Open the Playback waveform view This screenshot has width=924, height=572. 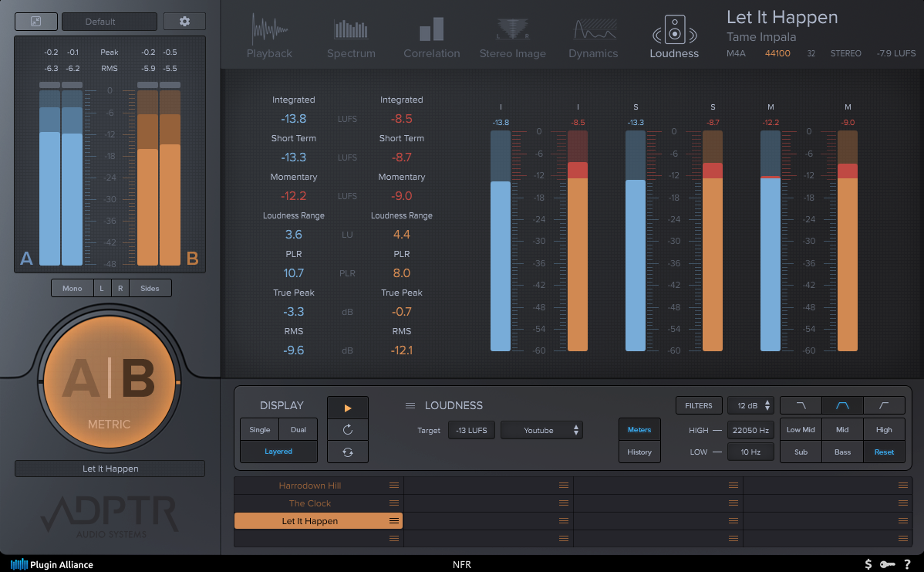pyautogui.click(x=269, y=37)
